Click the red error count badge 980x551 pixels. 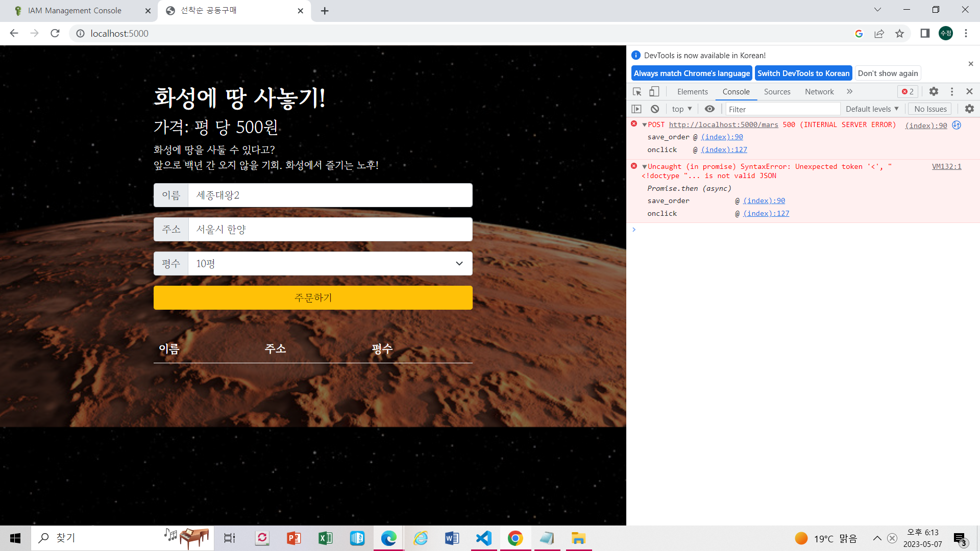coord(908,92)
